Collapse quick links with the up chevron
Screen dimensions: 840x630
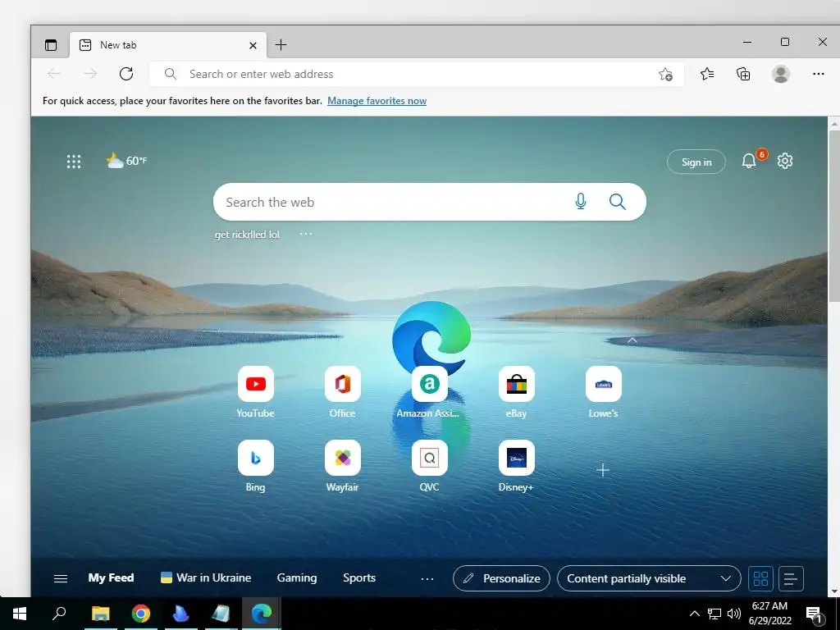[x=632, y=340]
